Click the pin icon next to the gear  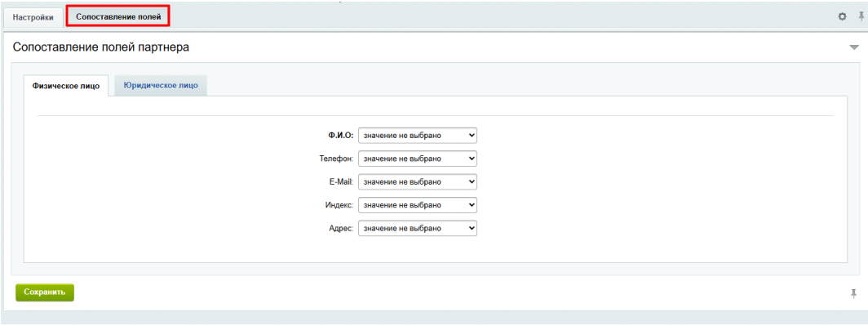click(x=861, y=17)
